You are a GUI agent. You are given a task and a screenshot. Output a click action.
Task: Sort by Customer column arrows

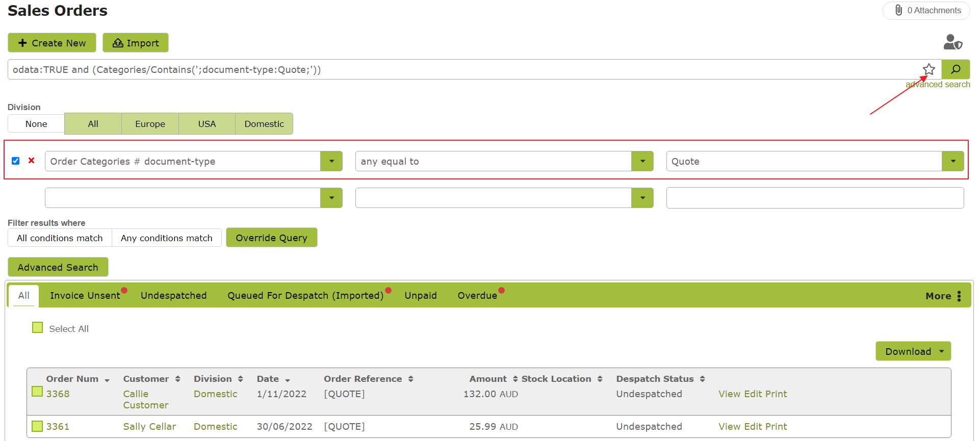tap(177, 379)
